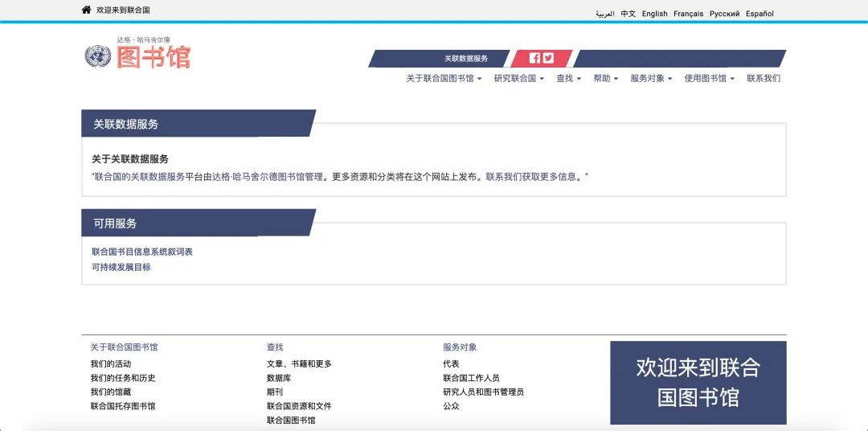The height and width of the screenshot is (431, 868).
Task: Switch language to 中文
Action: 628,14
